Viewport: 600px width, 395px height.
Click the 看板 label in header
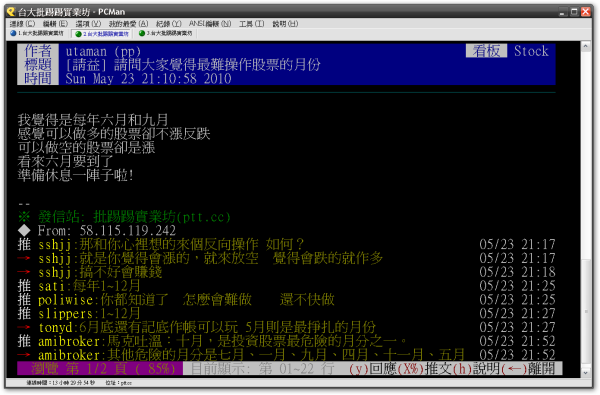[486, 51]
